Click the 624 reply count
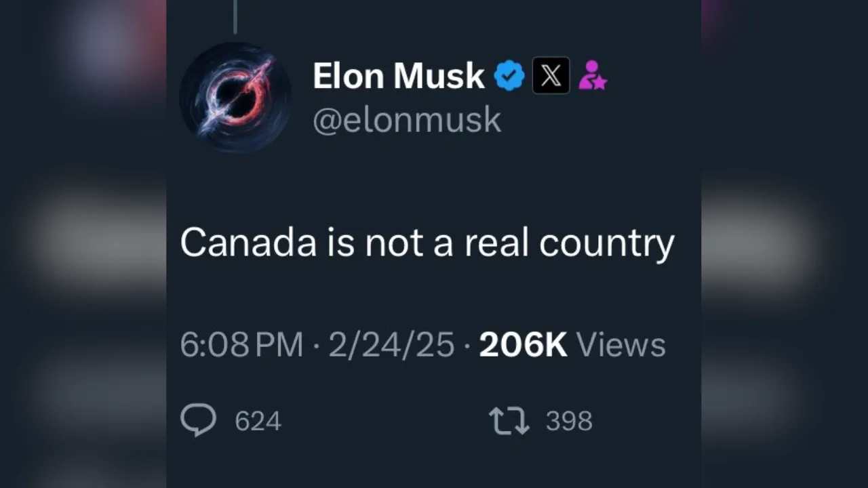This screenshot has width=868, height=488. tap(258, 420)
